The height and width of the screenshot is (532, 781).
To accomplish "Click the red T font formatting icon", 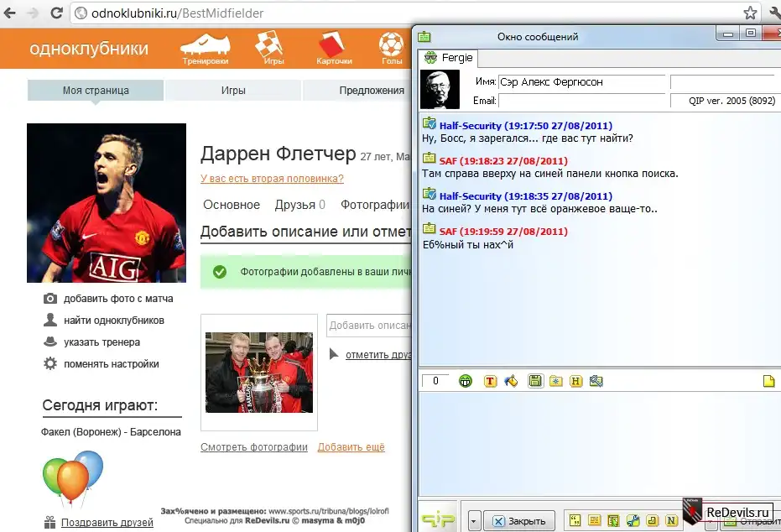I will 491,381.
